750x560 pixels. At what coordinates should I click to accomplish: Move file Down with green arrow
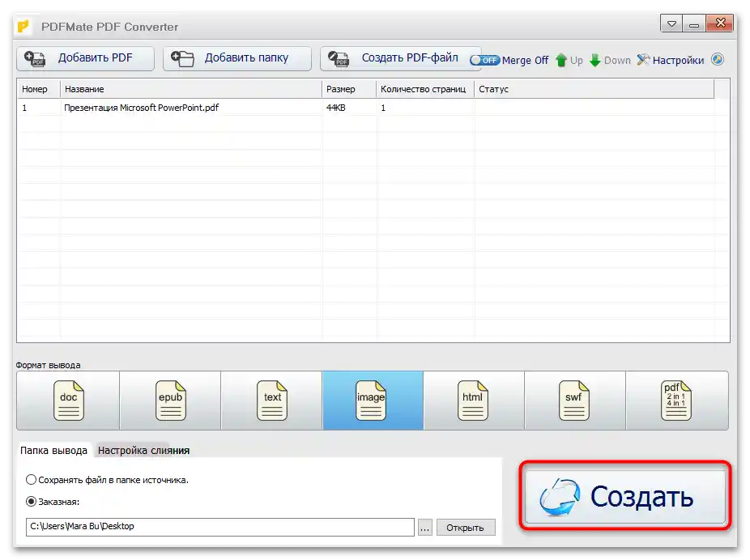[x=610, y=60]
